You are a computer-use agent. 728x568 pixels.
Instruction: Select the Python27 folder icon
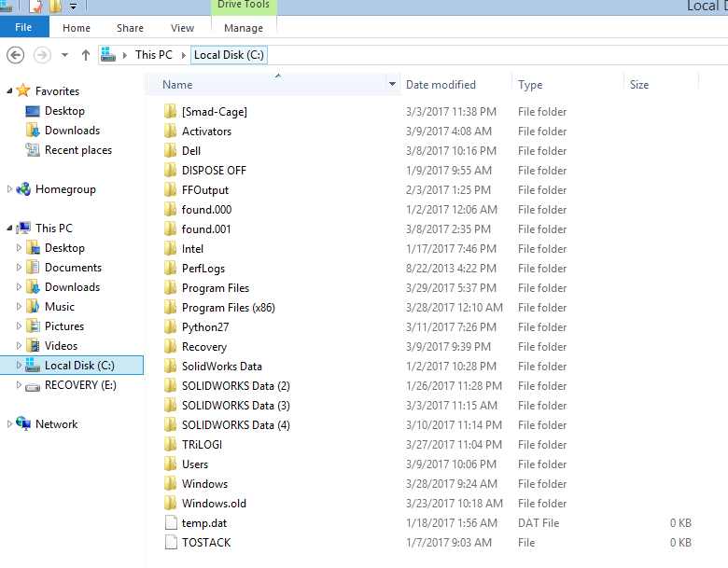point(171,326)
